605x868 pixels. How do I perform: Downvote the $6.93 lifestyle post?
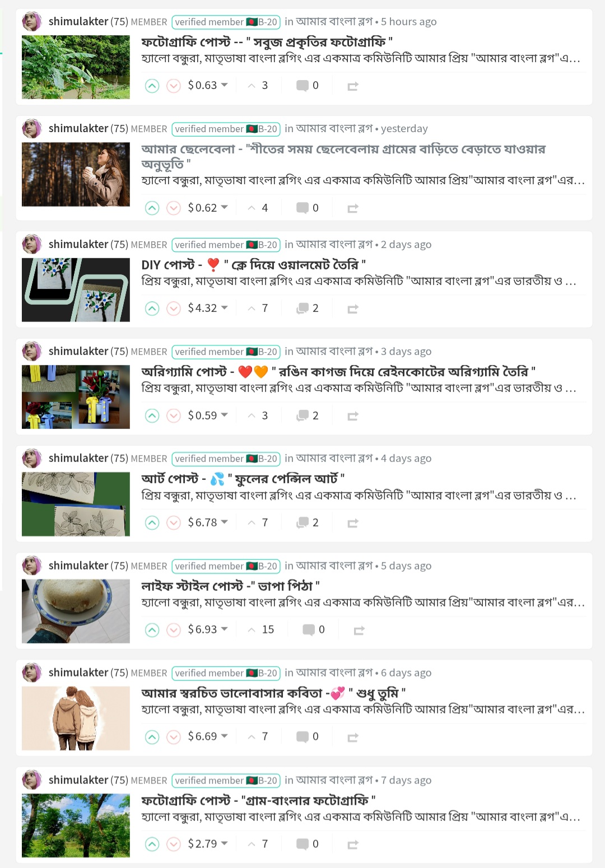point(174,630)
